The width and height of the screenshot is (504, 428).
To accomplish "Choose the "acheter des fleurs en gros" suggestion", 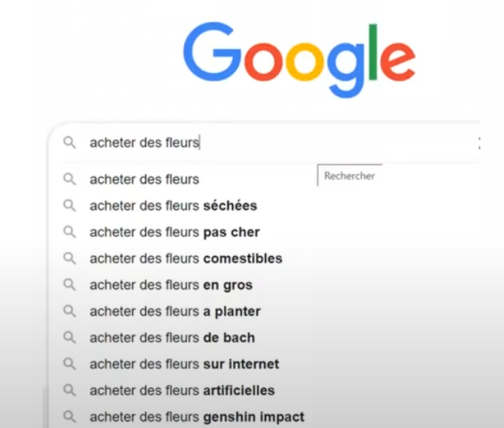I will (x=170, y=285).
